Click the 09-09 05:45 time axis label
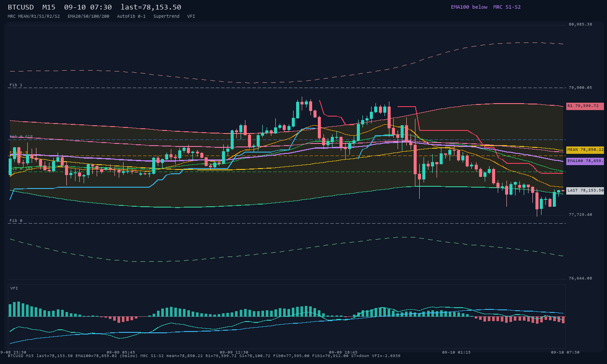 [x=121, y=352]
